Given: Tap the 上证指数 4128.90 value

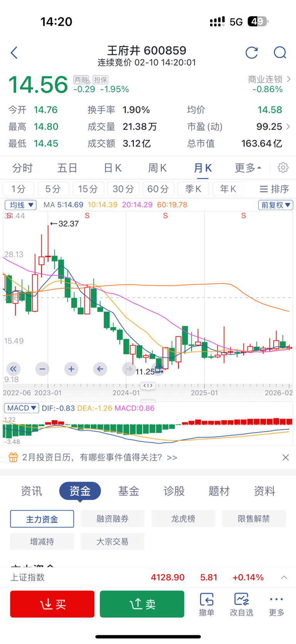Looking at the screenshot, I should pos(168,577).
